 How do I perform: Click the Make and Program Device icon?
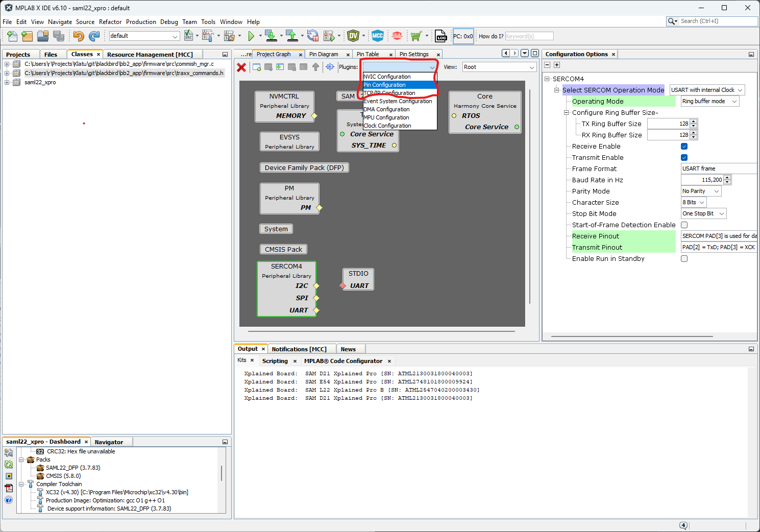[x=270, y=36]
